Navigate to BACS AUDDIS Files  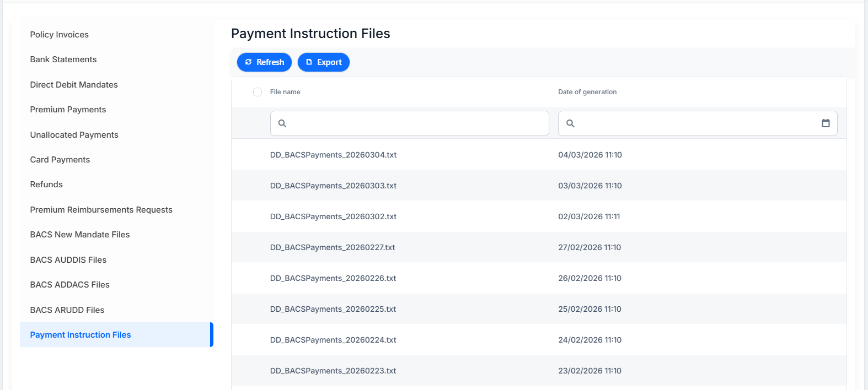(68, 260)
